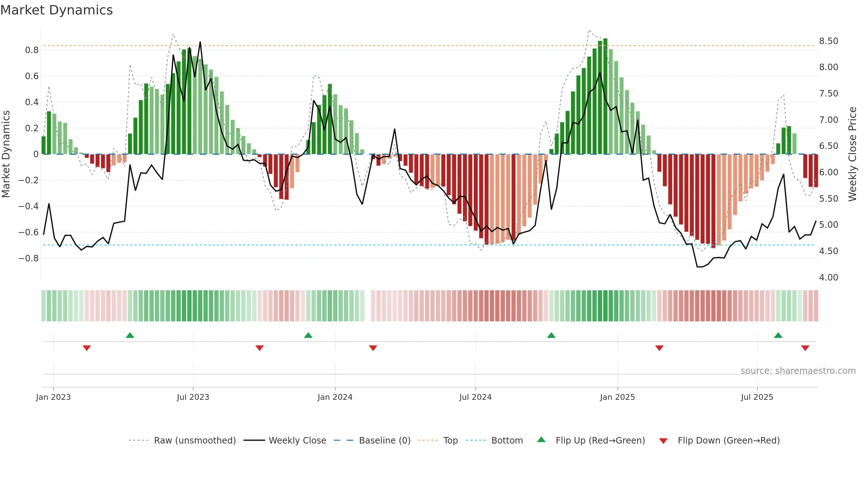The height and width of the screenshot is (488, 868).
Task: Click the 0 tick on the left axis
Action: tap(36, 154)
